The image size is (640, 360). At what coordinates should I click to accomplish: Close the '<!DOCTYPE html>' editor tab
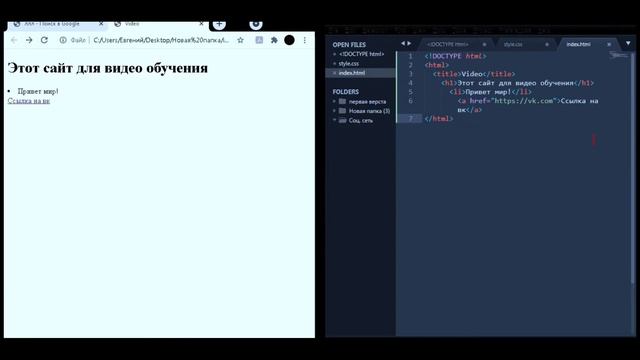(484, 44)
